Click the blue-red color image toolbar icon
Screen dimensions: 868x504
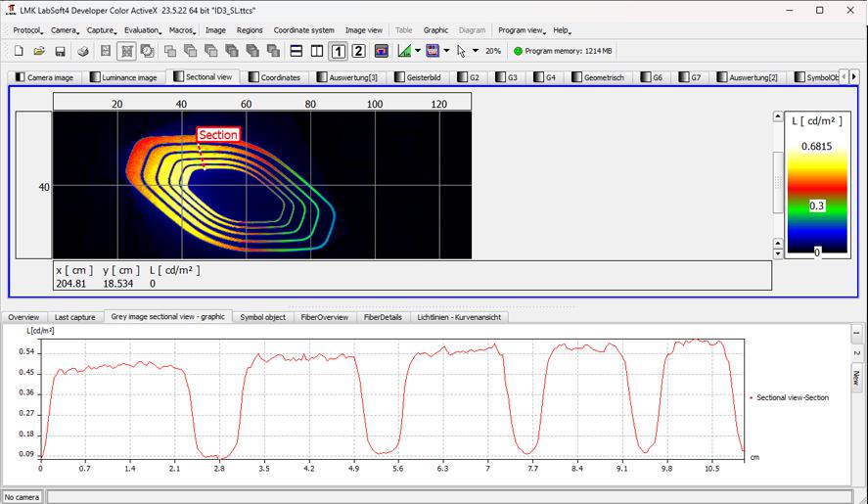(382, 51)
